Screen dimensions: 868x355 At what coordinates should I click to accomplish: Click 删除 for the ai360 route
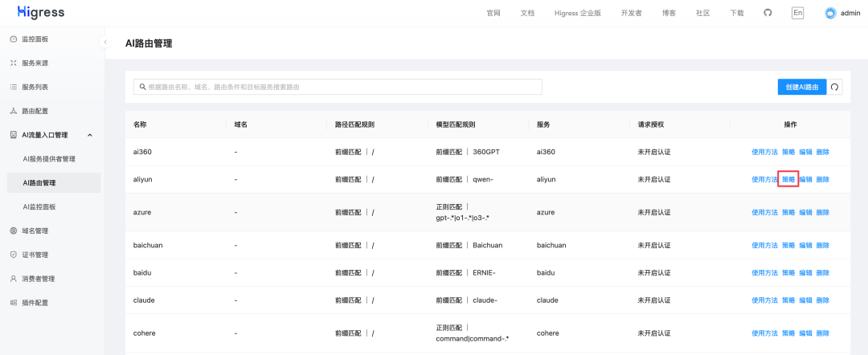[823, 152]
